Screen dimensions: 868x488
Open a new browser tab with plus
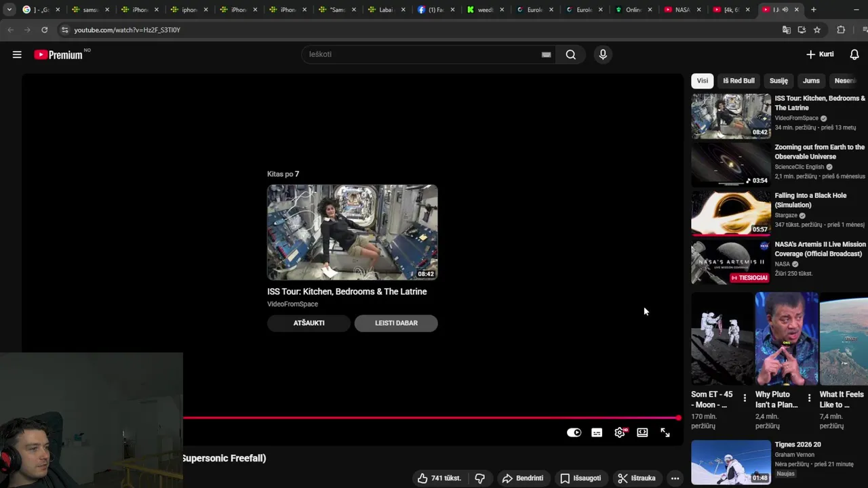pos(813,9)
